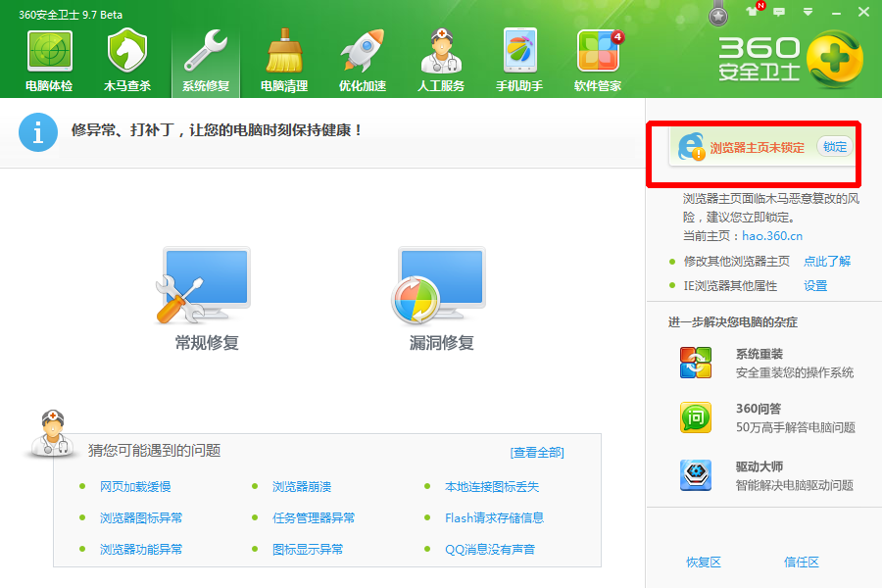Launch 木马查杀 trojan scan
Image resolution: width=882 pixels, height=588 pixels.
pyautogui.click(x=124, y=59)
